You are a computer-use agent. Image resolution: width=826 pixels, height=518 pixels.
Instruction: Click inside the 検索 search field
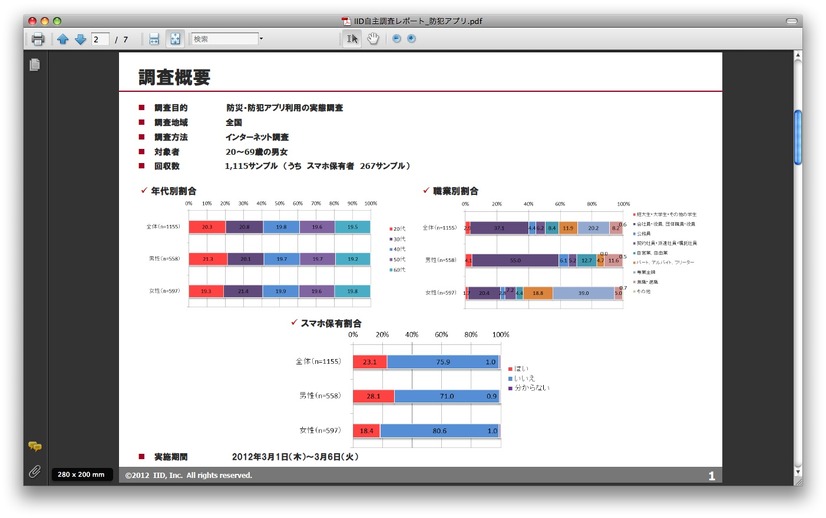pos(224,39)
